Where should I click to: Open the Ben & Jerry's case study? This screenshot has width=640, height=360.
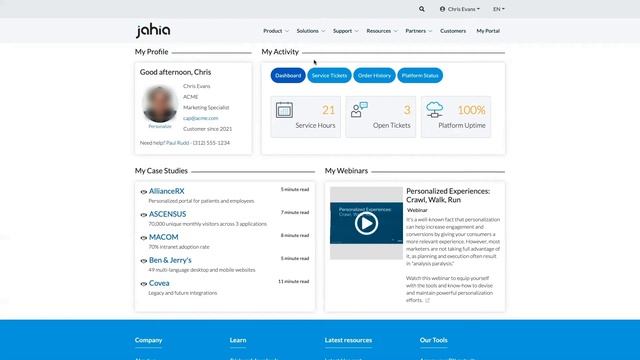(x=170, y=260)
